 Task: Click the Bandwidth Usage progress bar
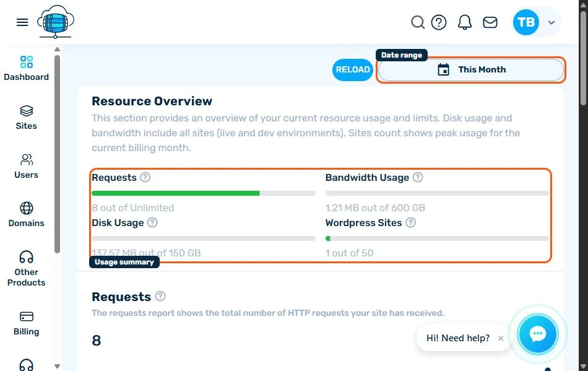point(437,193)
